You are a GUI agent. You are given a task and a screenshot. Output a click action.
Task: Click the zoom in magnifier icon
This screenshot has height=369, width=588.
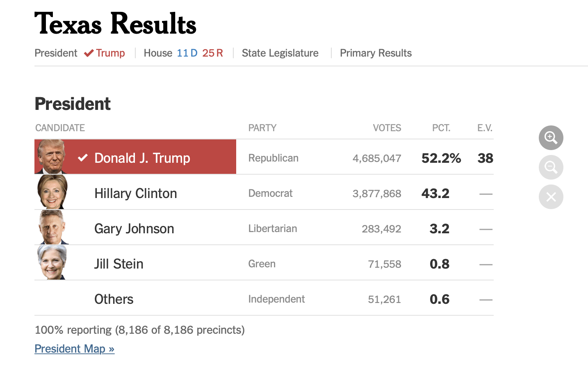(x=551, y=138)
